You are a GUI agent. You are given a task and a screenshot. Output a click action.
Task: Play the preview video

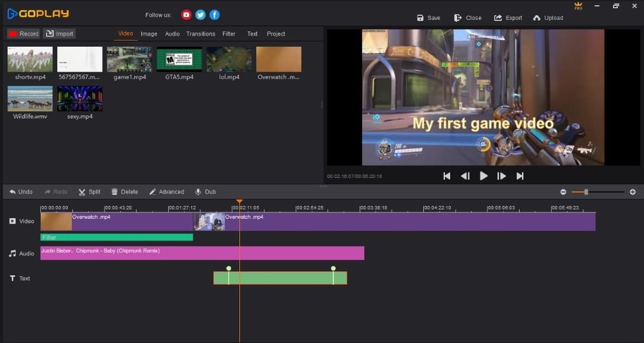(x=484, y=176)
